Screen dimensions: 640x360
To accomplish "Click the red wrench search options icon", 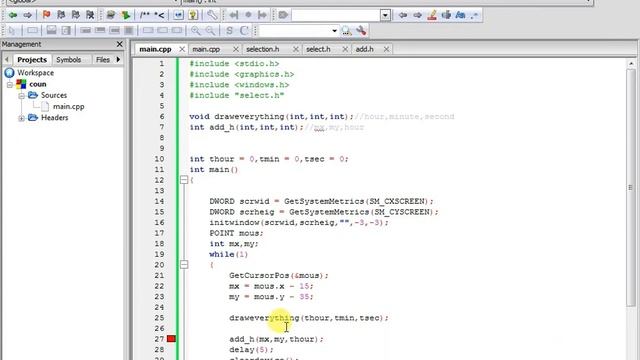I will pyautogui.click(x=361, y=31).
